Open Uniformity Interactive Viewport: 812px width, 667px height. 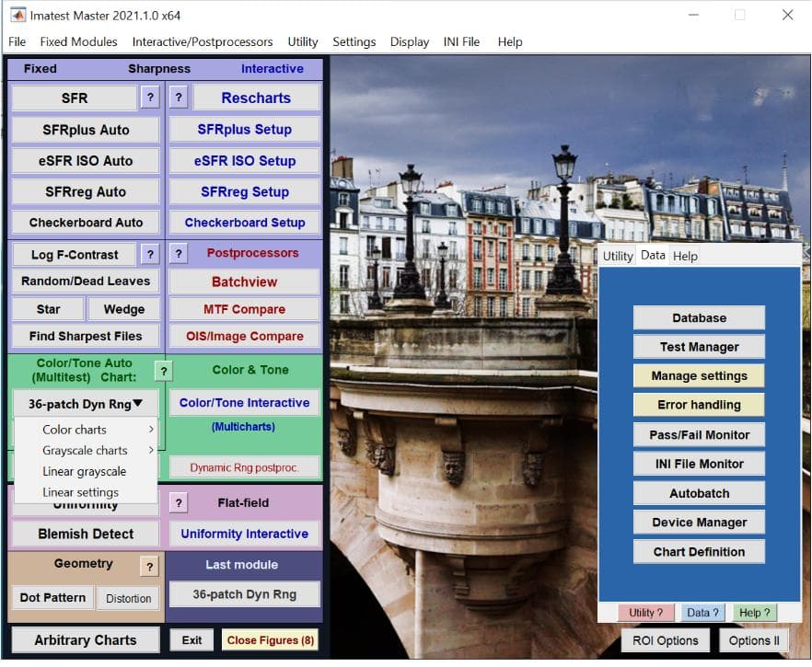(x=245, y=534)
